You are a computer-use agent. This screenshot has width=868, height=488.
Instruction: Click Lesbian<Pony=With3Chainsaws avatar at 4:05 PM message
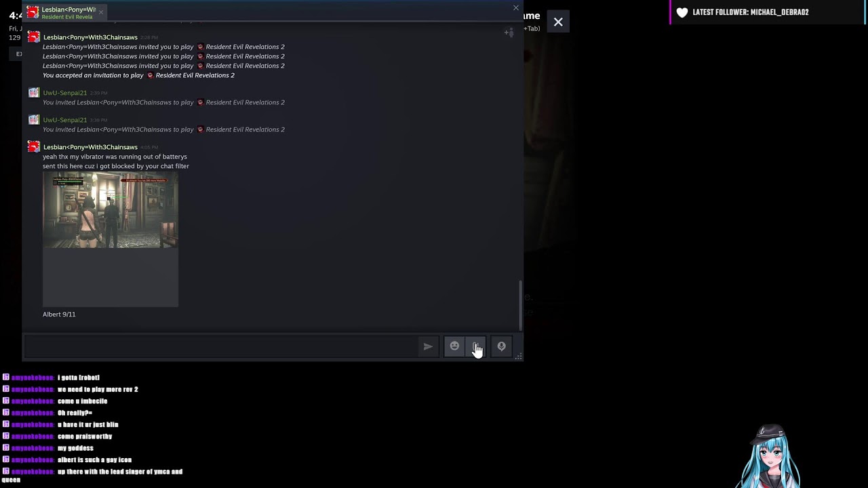tap(33, 147)
